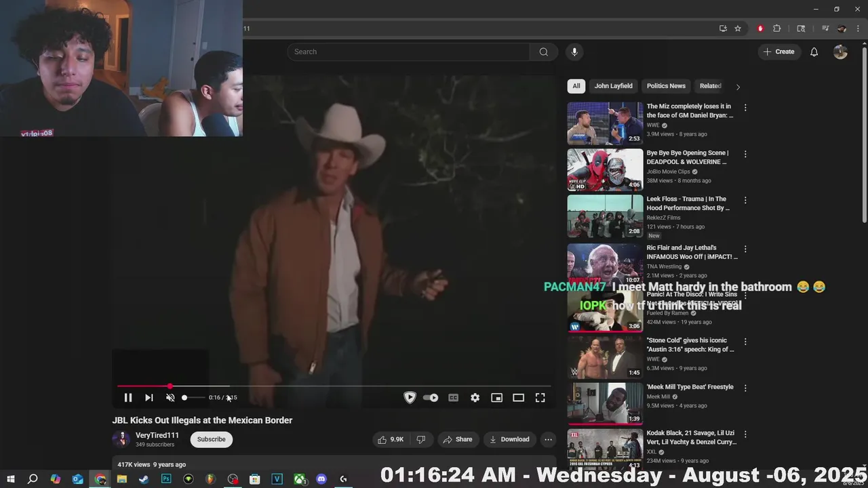Select the Related filter chip
This screenshot has width=868, height=488.
[710, 86]
